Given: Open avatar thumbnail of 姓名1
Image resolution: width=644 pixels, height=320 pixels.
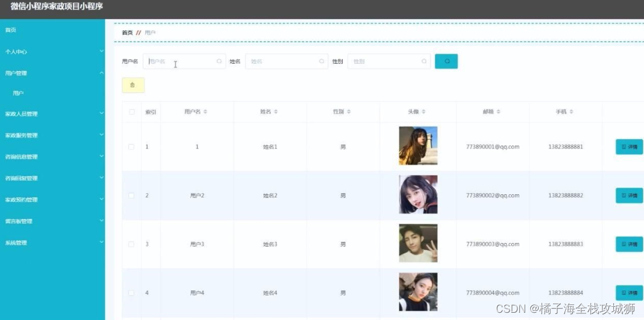Looking at the screenshot, I should point(418,146).
